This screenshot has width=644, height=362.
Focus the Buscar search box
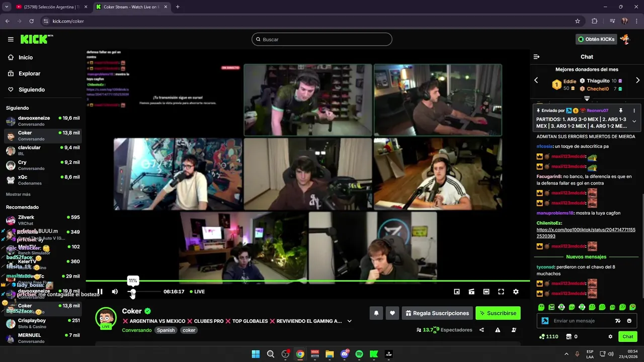[322, 39]
